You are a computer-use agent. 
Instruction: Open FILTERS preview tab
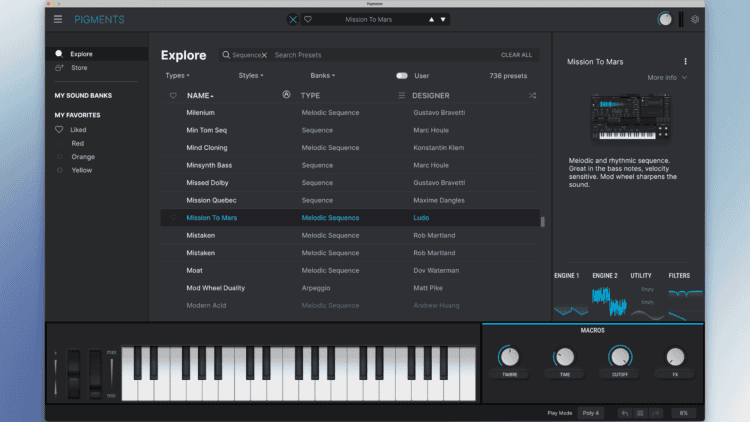(x=679, y=276)
